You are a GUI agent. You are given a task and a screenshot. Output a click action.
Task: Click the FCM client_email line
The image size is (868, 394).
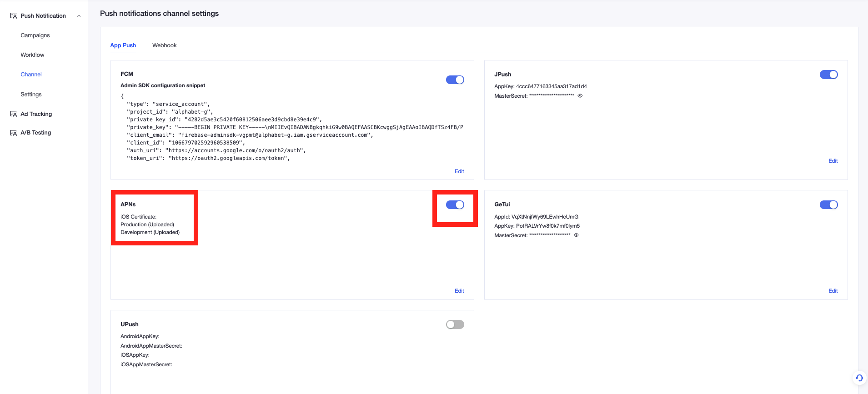click(250, 135)
